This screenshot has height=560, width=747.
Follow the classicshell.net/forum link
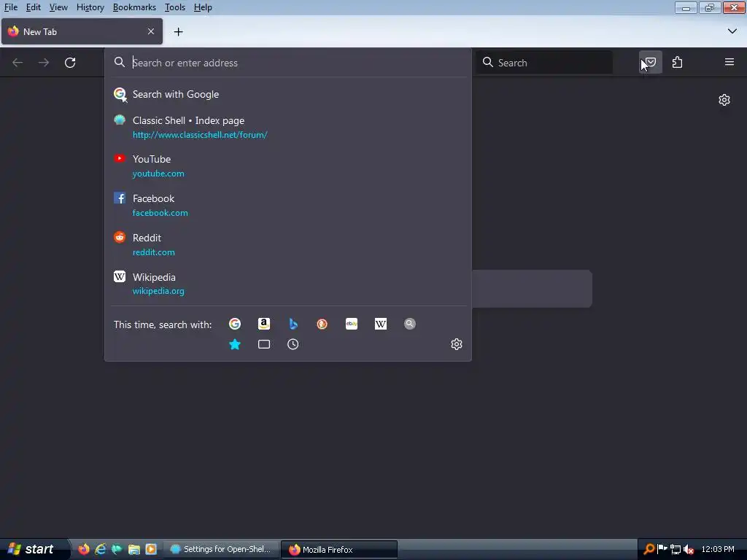[200, 135]
